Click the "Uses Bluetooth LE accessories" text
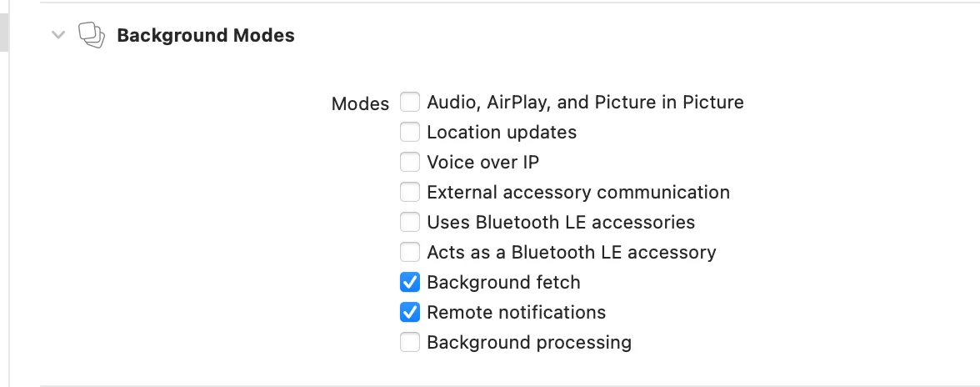980x387 pixels. [560, 223]
